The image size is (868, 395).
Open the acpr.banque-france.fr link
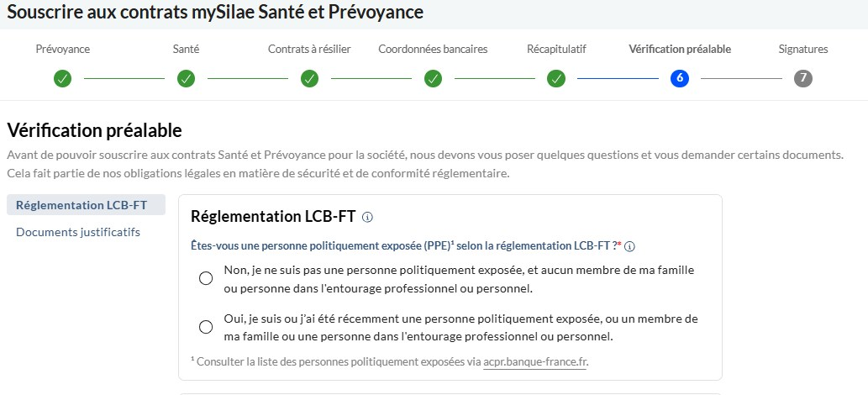point(534,362)
